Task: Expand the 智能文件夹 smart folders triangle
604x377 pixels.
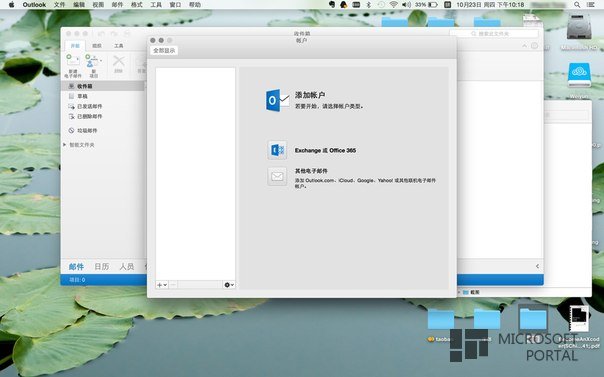Action: click(65, 145)
